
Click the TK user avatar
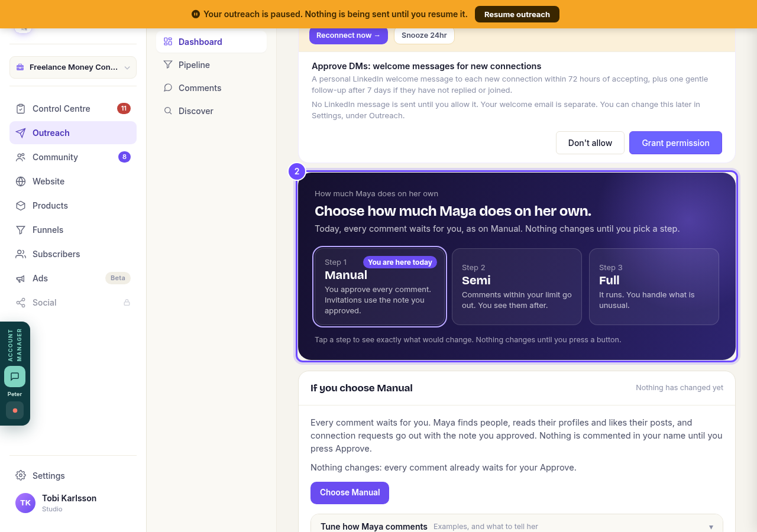click(25, 503)
